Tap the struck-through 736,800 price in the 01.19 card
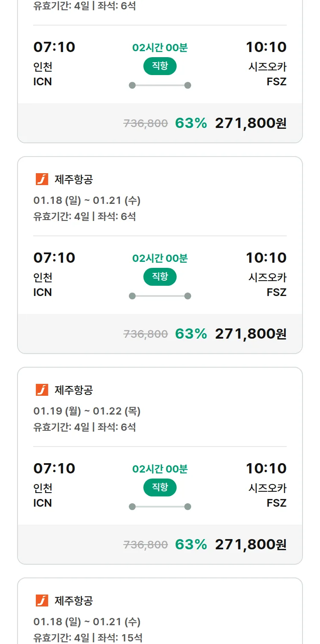320x644 pixels. [145, 545]
